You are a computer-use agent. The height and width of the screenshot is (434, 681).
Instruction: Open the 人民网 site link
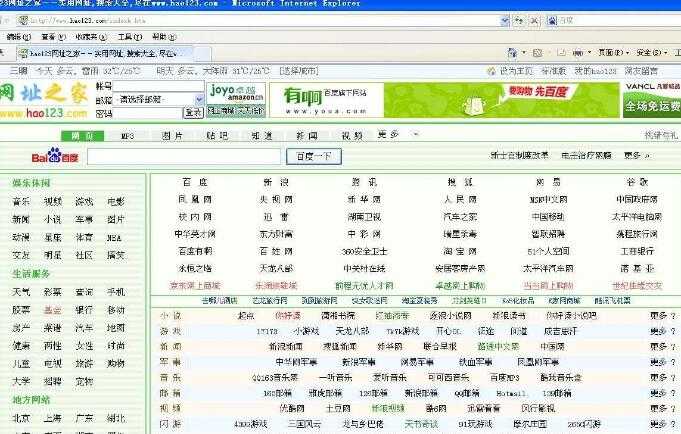pyautogui.click(x=460, y=199)
